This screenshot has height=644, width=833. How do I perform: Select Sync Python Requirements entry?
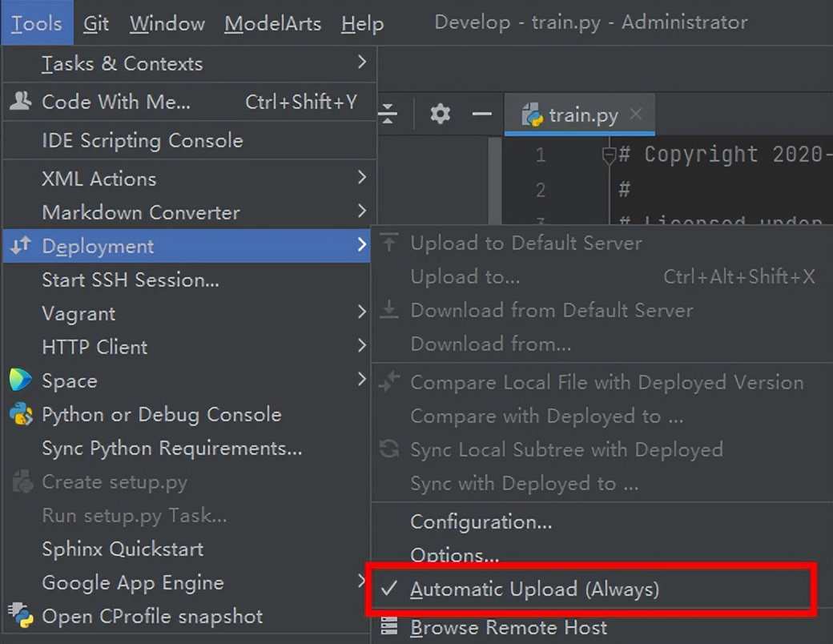coord(172,448)
